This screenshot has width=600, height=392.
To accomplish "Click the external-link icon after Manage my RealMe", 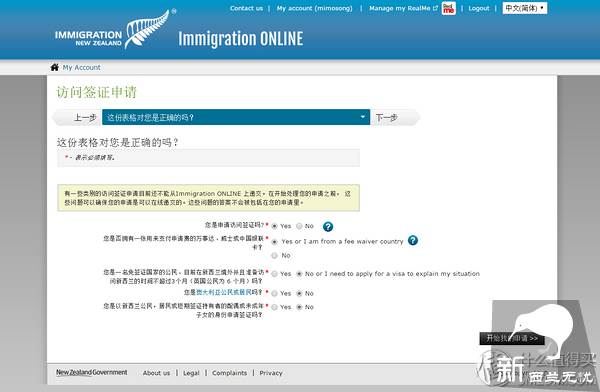I will point(435,8).
